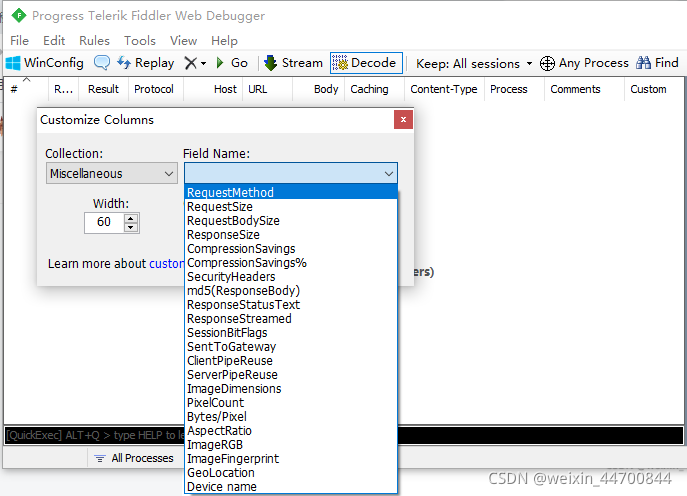This screenshot has width=687, height=496.
Task: Select Device name from the field list
Action: click(x=291, y=487)
